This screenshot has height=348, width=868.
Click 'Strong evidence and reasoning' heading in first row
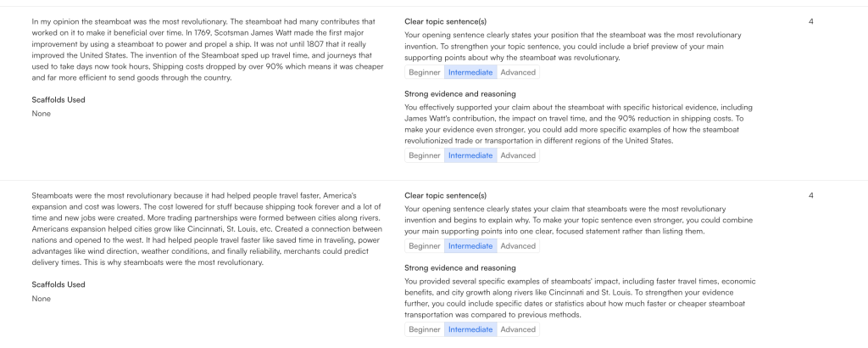point(460,94)
